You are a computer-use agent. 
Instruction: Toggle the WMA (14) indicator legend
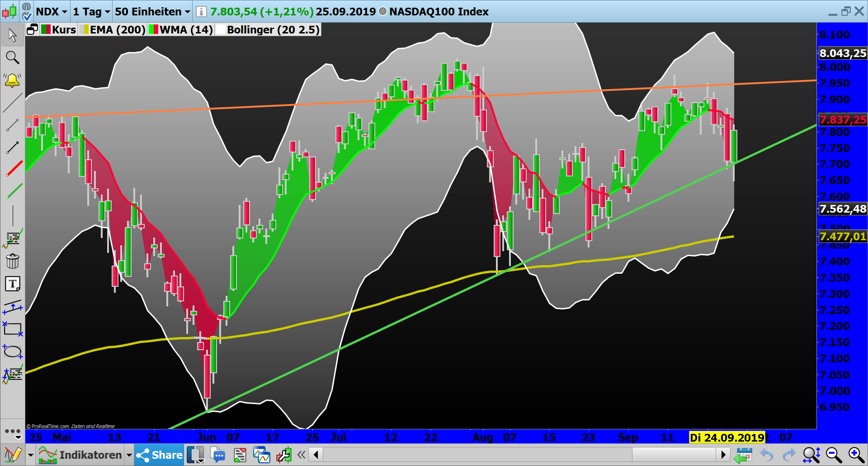coord(181,30)
